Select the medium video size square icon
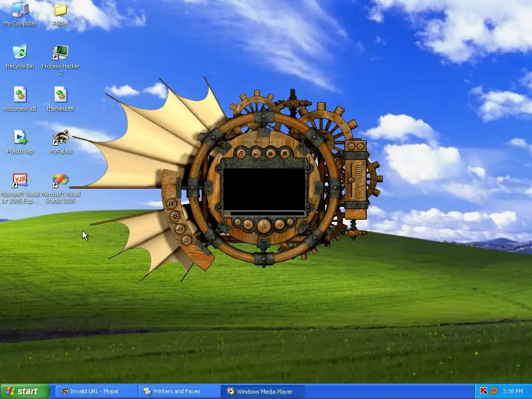This screenshot has width=532, height=399. click(270, 153)
